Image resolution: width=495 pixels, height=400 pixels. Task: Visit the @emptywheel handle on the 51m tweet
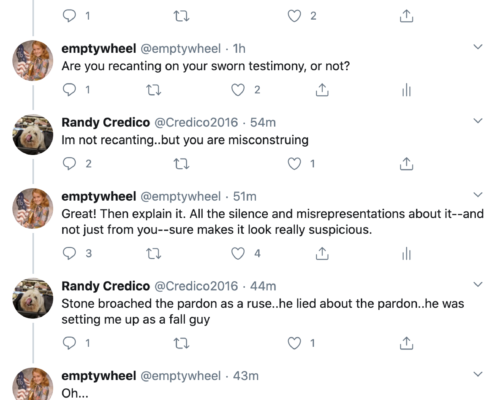click(180, 197)
